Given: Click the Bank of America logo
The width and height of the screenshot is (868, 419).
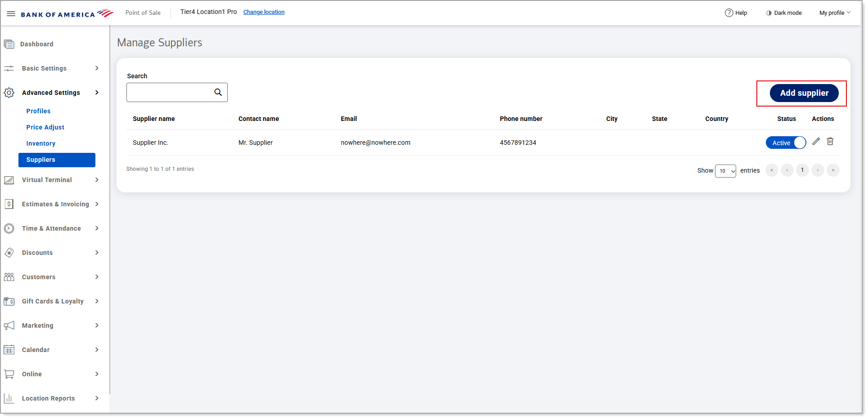Looking at the screenshot, I should coord(67,13).
